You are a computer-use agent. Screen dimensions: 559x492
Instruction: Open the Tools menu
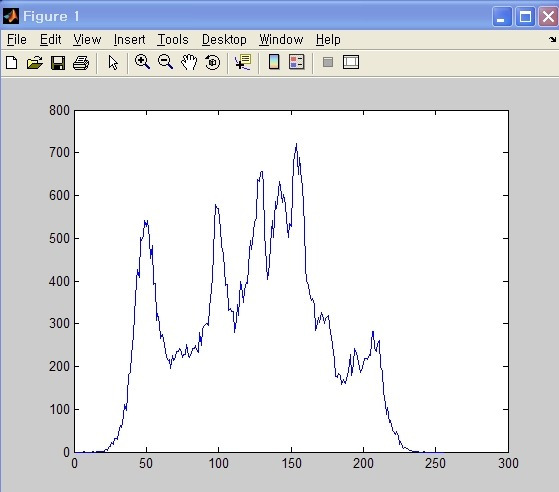pyautogui.click(x=173, y=40)
